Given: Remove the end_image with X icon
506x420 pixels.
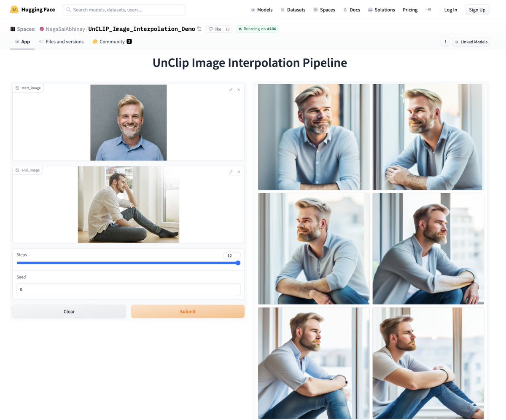Looking at the screenshot, I should pyautogui.click(x=239, y=172).
